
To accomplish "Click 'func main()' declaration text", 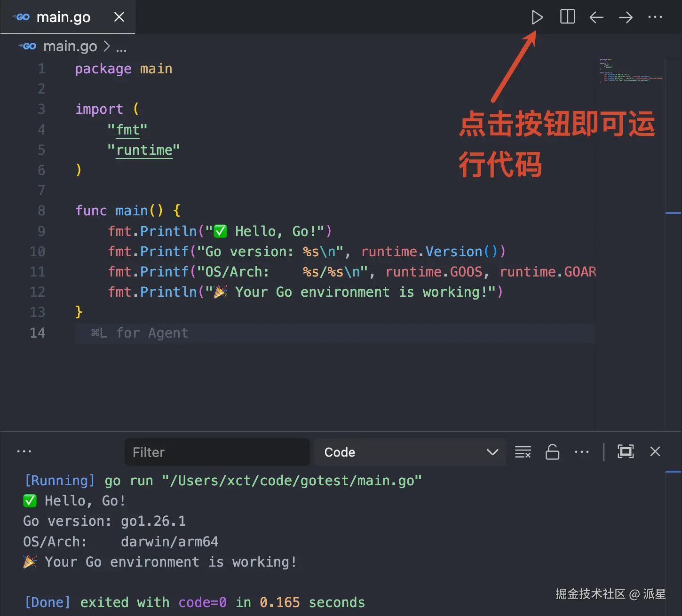I will (119, 210).
